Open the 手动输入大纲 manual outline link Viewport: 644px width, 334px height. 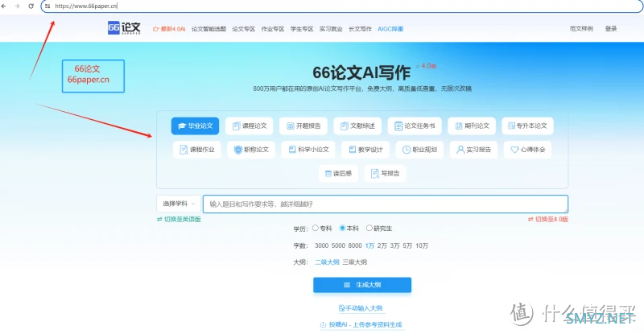pyautogui.click(x=361, y=308)
